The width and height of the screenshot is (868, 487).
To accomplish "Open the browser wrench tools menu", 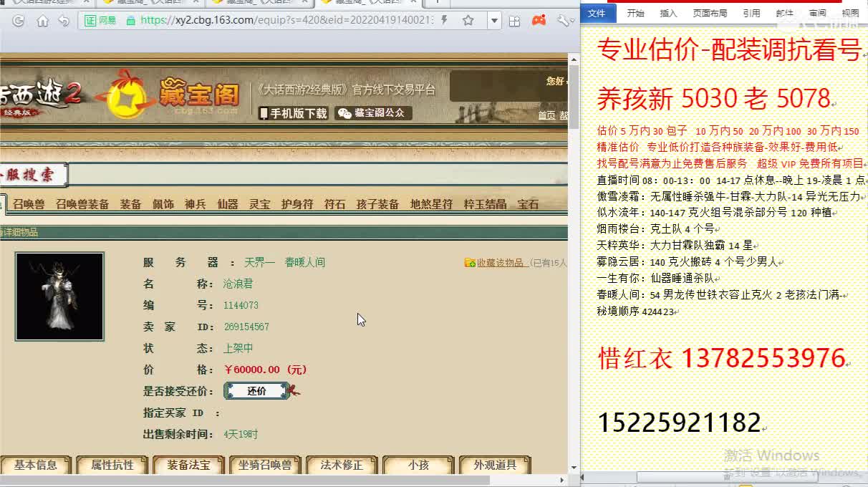I will pos(564,21).
